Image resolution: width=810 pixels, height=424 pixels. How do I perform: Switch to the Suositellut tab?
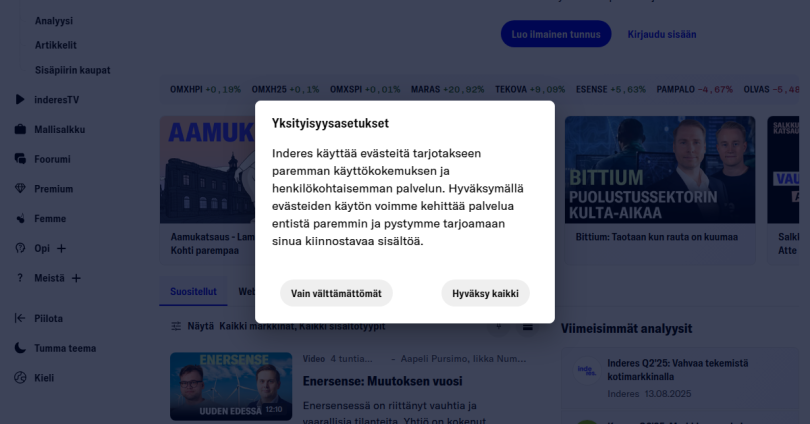point(193,291)
